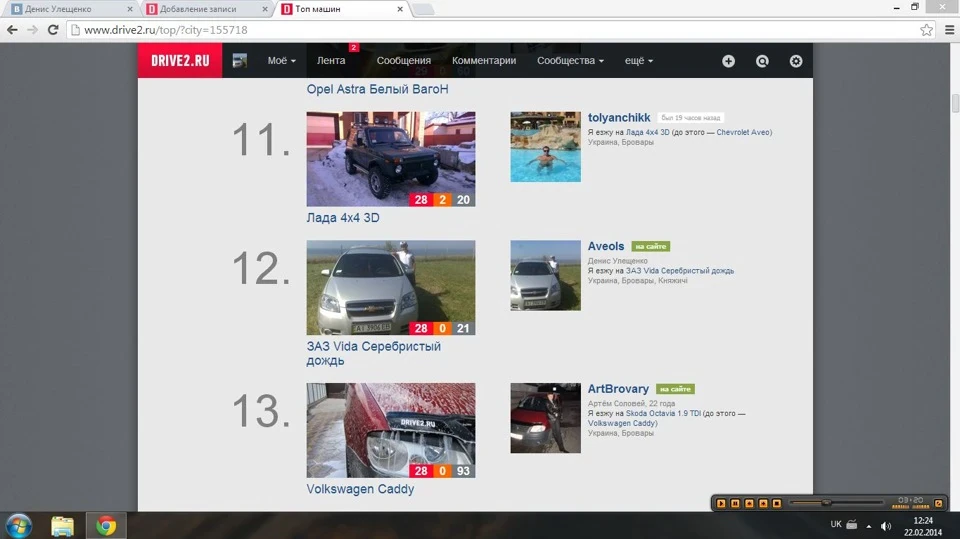Open user profile 'Aveols'
Viewport: 960px width, 539px height.
(x=606, y=246)
